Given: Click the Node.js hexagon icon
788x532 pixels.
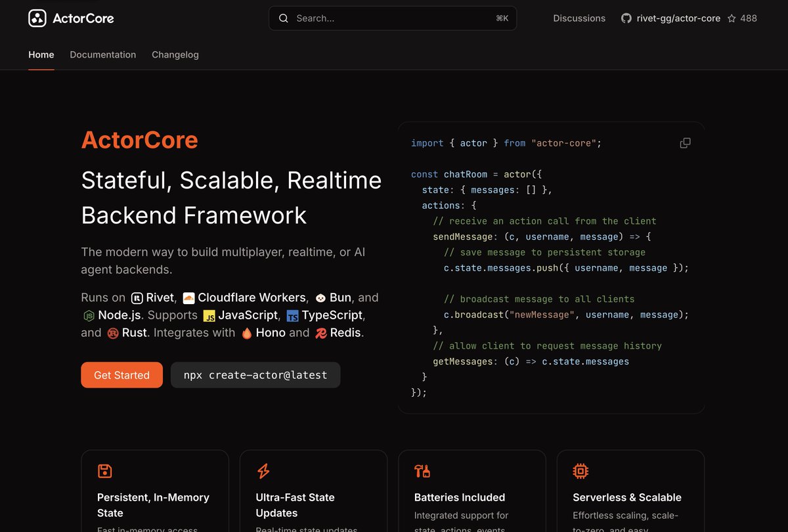Looking at the screenshot, I should click(x=89, y=316).
